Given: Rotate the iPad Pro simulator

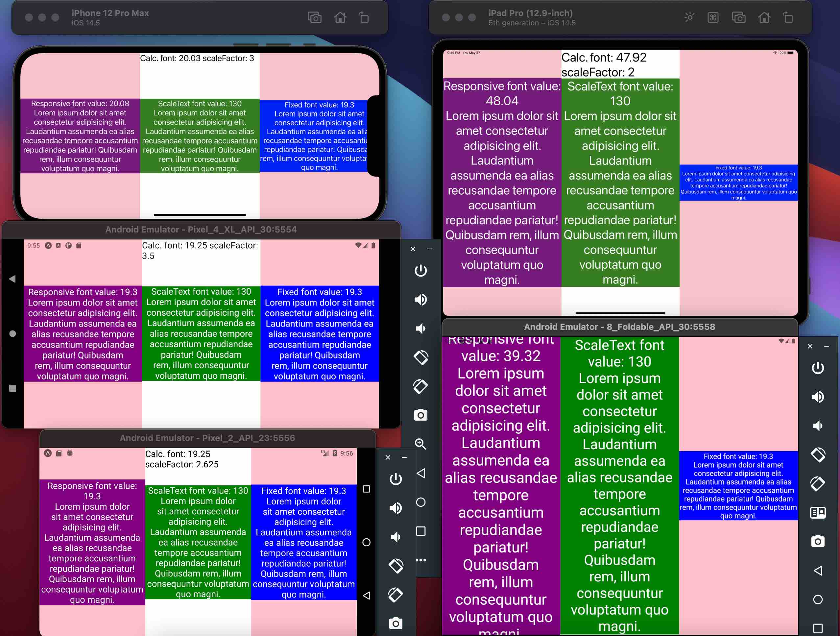Looking at the screenshot, I should 788,17.
